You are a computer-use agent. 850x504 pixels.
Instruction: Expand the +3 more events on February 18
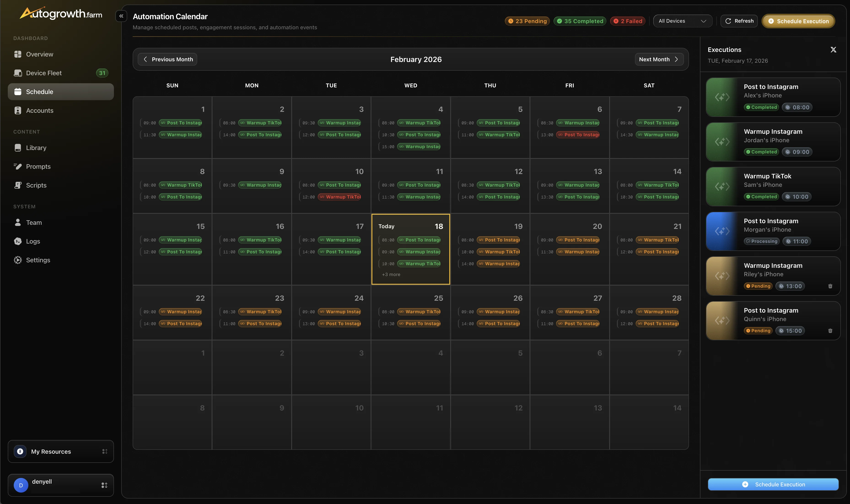tap(391, 274)
